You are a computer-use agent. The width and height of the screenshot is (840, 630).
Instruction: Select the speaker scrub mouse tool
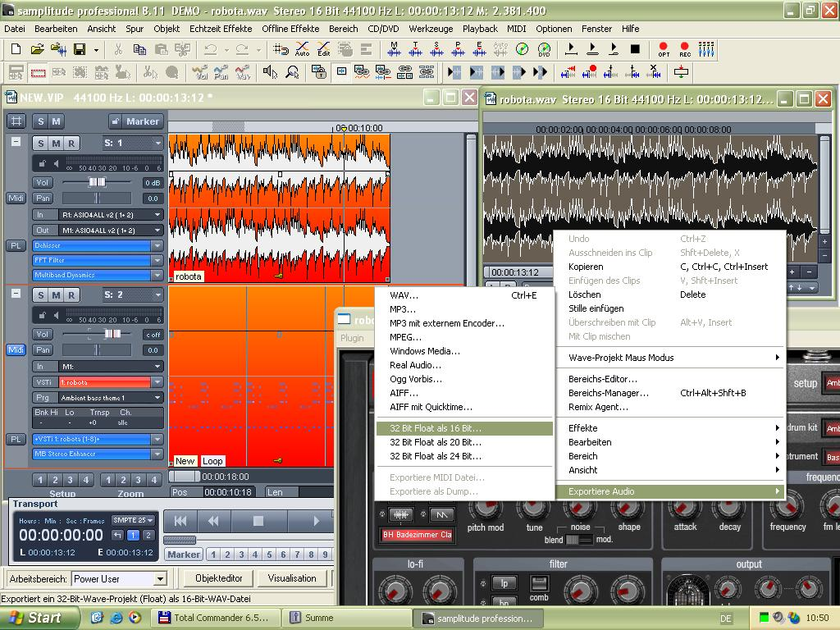271,72
